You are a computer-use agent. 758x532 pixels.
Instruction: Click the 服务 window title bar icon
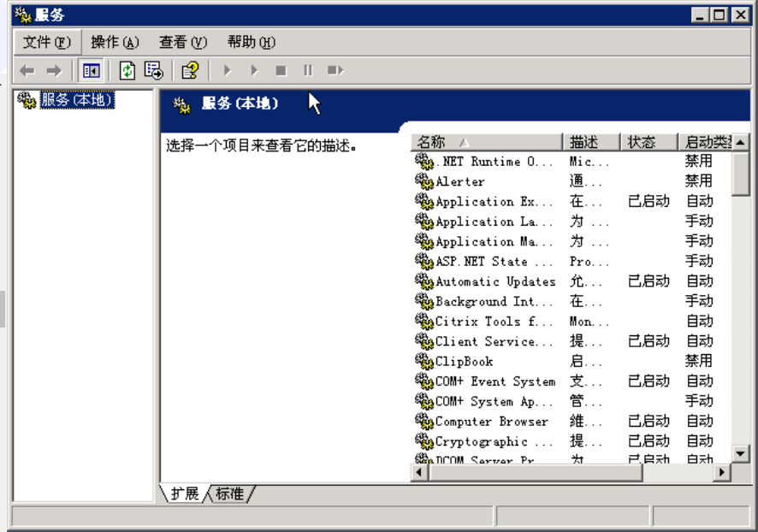point(23,15)
